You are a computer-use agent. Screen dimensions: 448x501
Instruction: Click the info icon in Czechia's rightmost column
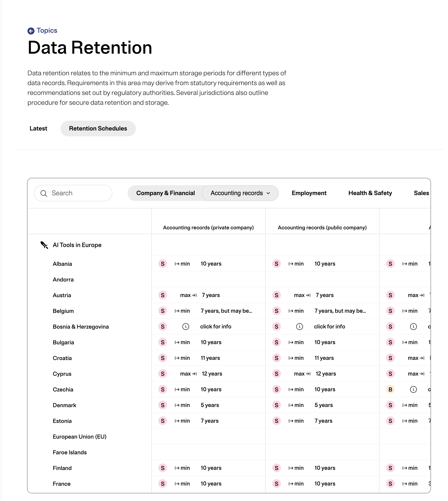pyautogui.click(x=413, y=389)
